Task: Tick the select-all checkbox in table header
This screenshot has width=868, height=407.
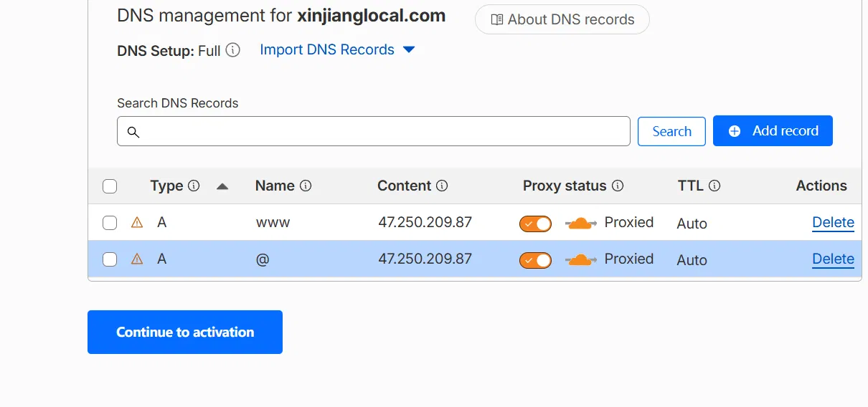Action: tap(110, 186)
